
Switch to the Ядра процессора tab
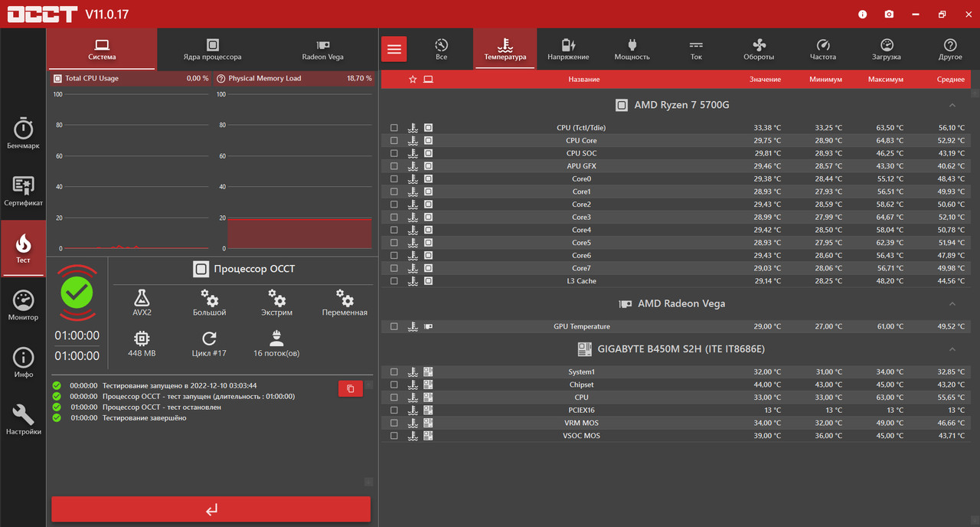(212, 49)
